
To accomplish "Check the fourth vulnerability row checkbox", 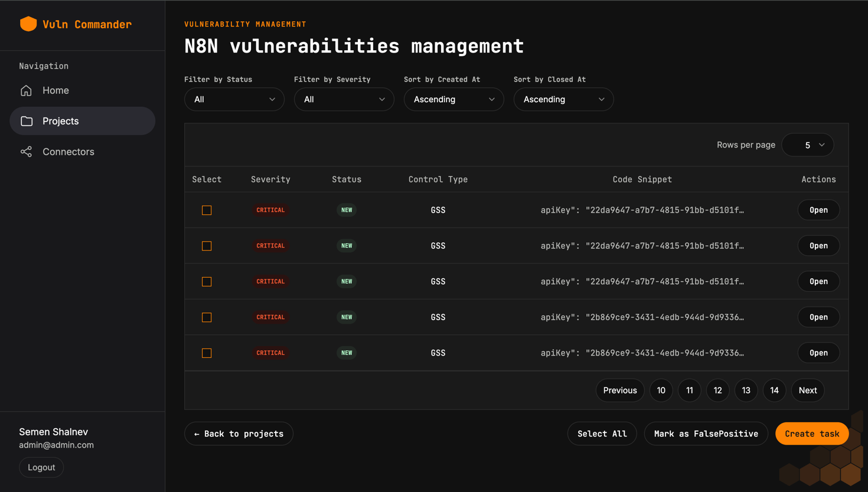I will click(x=207, y=317).
